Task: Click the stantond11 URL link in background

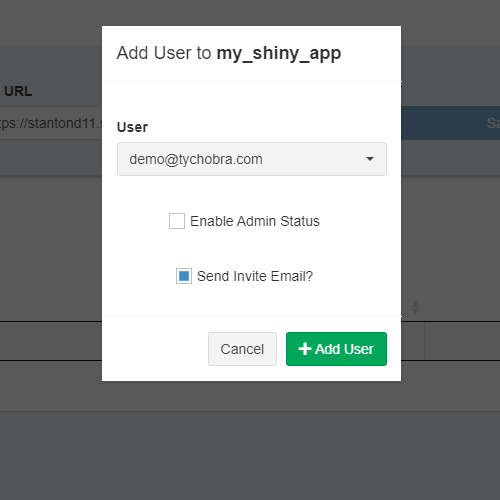Action: point(51,123)
